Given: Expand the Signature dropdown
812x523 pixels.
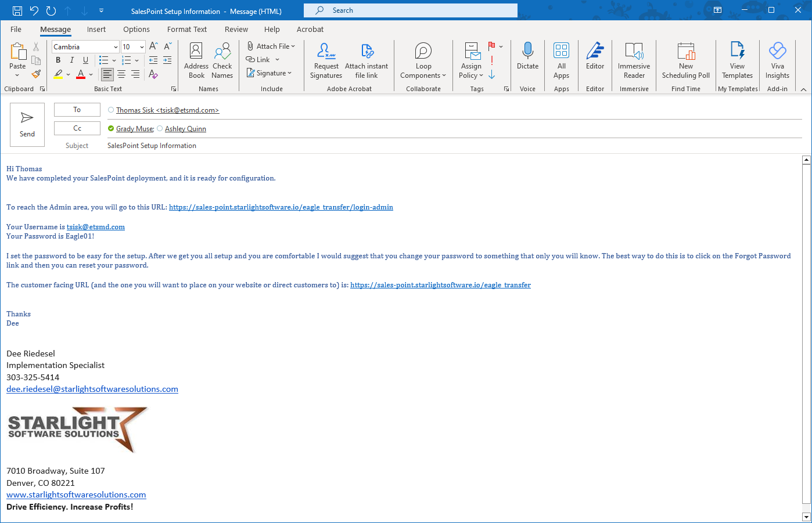Looking at the screenshot, I should 289,73.
